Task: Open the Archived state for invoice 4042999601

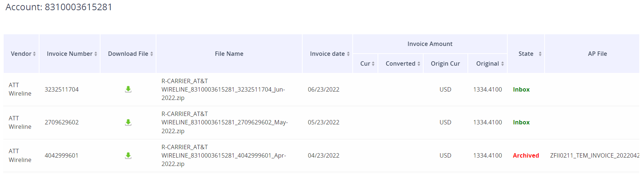Action: [526, 155]
